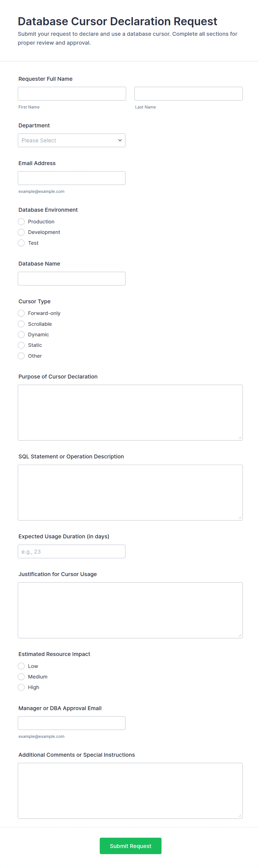Pick Other as the cursor type

(x=21, y=356)
